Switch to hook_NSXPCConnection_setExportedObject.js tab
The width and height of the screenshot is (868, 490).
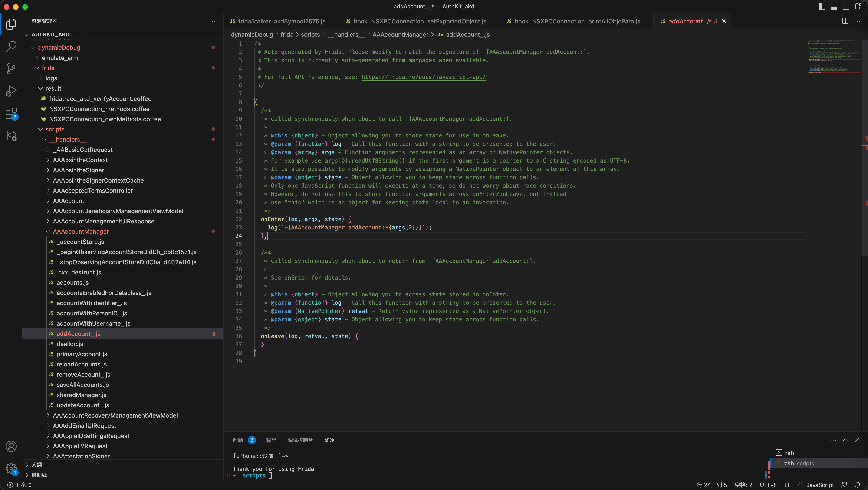420,21
